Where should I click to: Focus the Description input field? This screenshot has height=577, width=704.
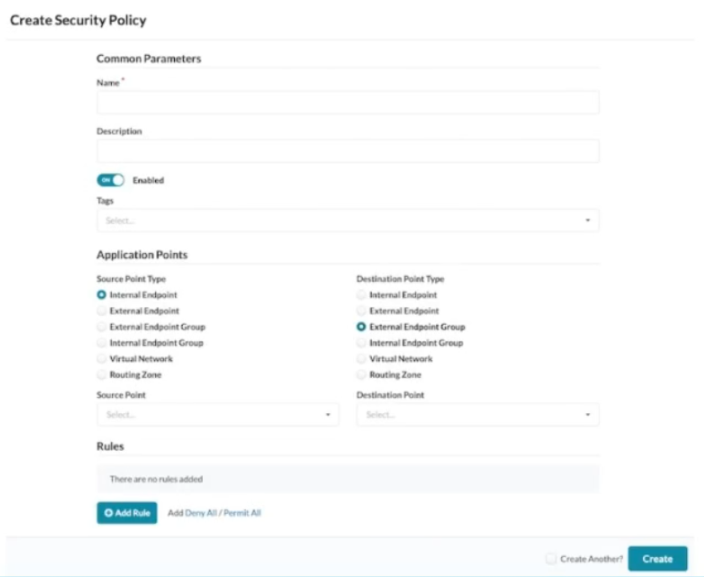(348, 151)
